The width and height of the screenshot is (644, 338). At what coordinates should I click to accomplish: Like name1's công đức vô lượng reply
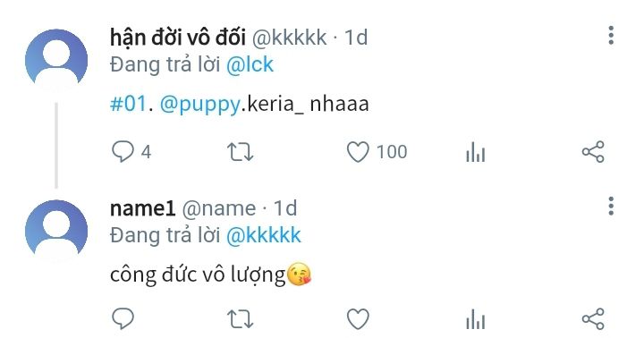(358, 319)
